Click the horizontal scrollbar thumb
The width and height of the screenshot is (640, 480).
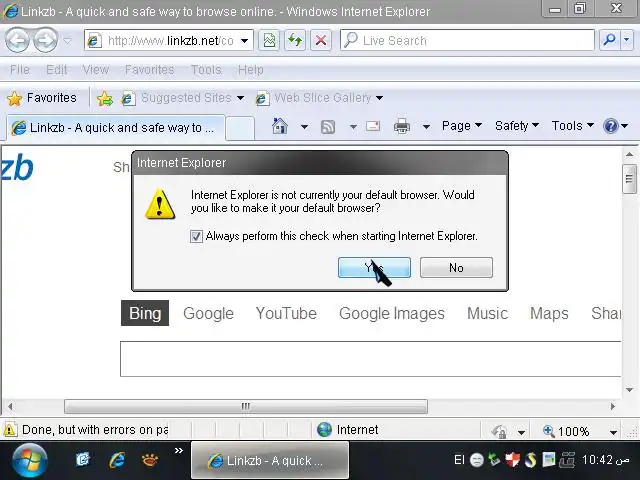pos(246,406)
